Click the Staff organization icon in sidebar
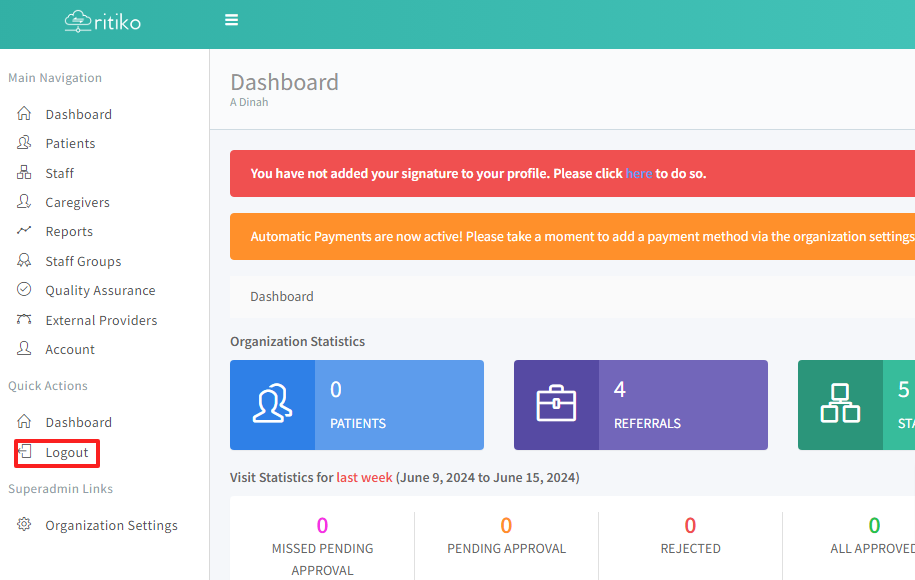Viewport: 915px width, 580px height. pos(24,173)
